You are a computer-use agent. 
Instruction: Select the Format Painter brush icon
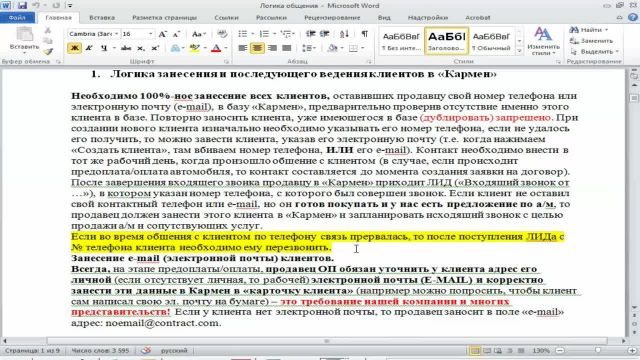(48, 51)
